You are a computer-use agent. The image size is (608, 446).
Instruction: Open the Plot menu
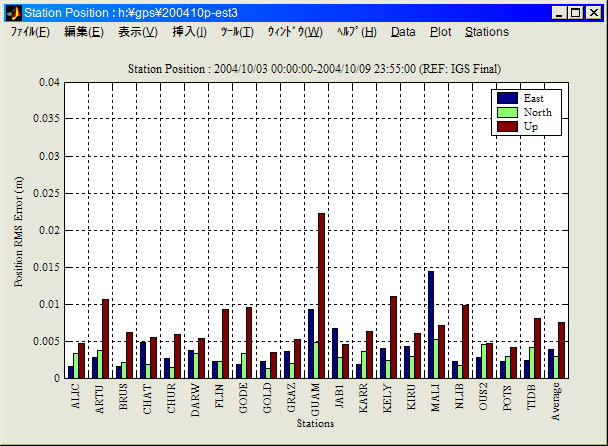click(x=440, y=32)
